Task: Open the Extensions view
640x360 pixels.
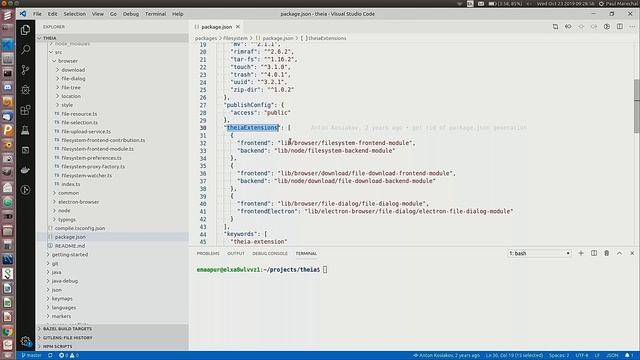Action: (x=25, y=110)
